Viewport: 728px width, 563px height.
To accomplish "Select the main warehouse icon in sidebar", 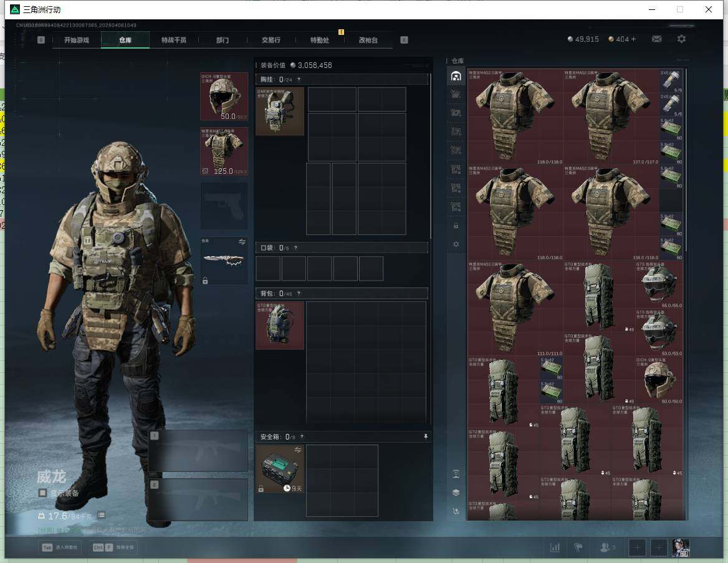I will coord(456,76).
